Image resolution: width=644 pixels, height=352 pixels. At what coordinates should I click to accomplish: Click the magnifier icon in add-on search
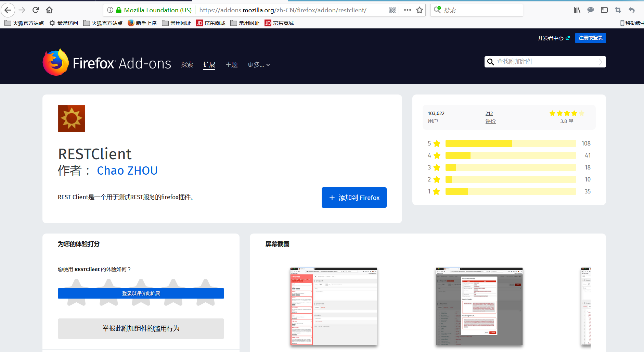tap(490, 62)
